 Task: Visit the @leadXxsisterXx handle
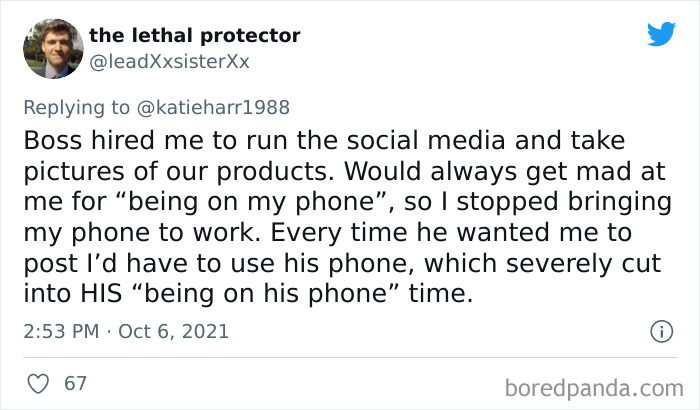coord(169,62)
